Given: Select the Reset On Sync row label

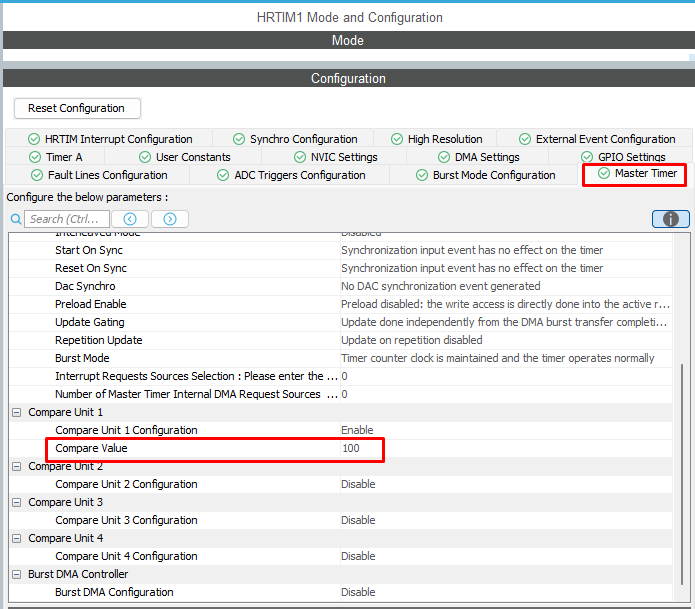Looking at the screenshot, I should tap(91, 269).
